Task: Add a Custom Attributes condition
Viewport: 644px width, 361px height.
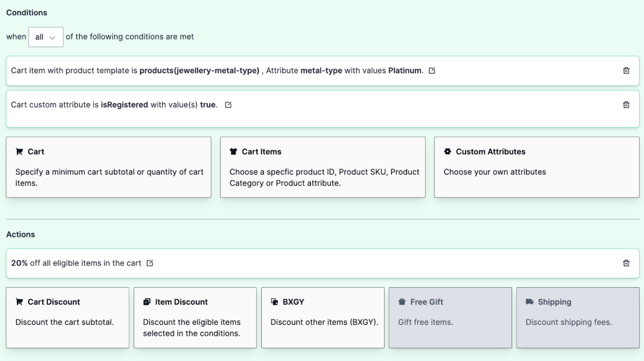Action: point(536,167)
